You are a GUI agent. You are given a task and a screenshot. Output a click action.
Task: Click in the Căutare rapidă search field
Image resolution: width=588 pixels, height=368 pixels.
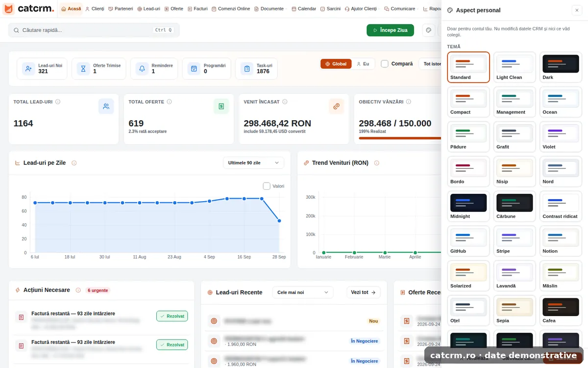[94, 30]
